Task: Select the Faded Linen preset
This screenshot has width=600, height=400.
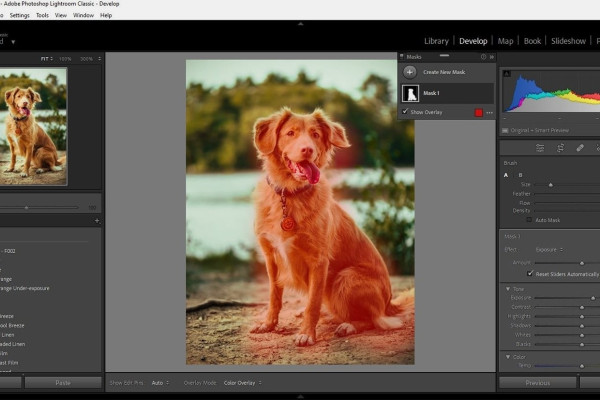Action: click(12, 344)
